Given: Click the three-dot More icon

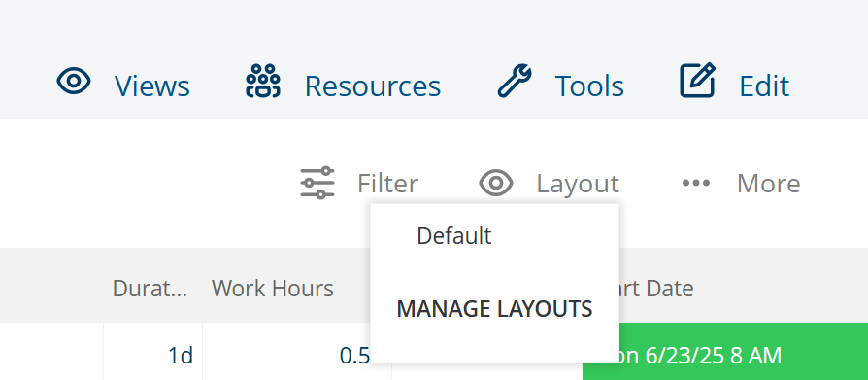Looking at the screenshot, I should (696, 183).
